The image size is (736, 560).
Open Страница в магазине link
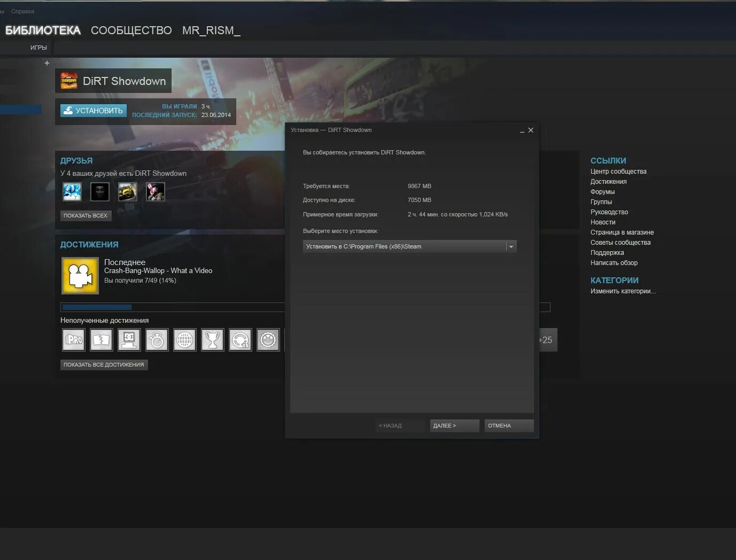622,232
